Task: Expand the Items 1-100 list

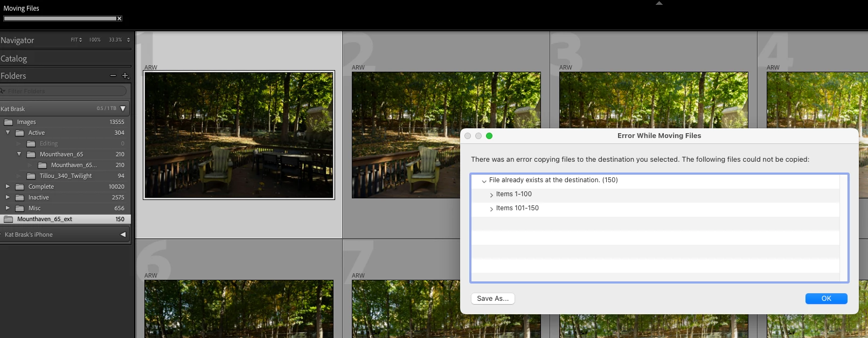Action: tap(491, 195)
